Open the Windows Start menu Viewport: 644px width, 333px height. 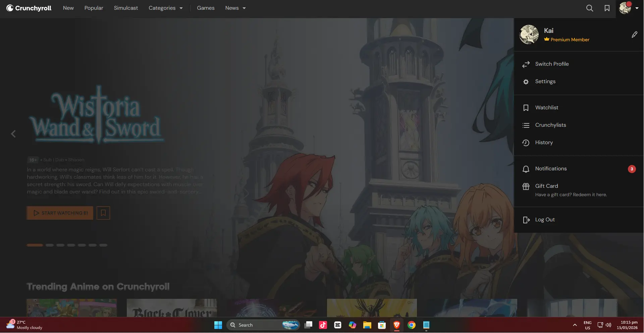(218, 325)
